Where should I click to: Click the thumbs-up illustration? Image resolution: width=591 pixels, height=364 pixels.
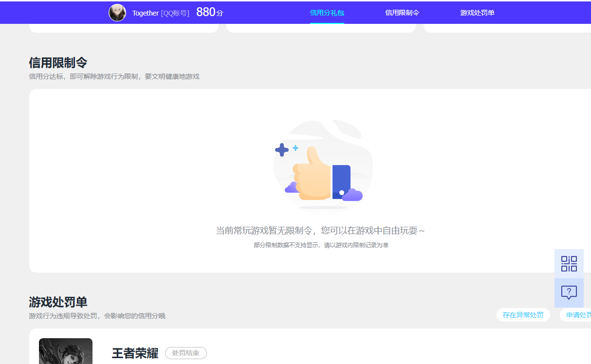pyautogui.click(x=323, y=165)
